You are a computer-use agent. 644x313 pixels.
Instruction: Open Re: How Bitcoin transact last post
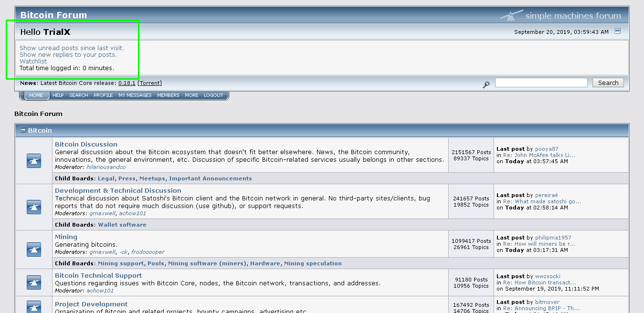pos(539,282)
